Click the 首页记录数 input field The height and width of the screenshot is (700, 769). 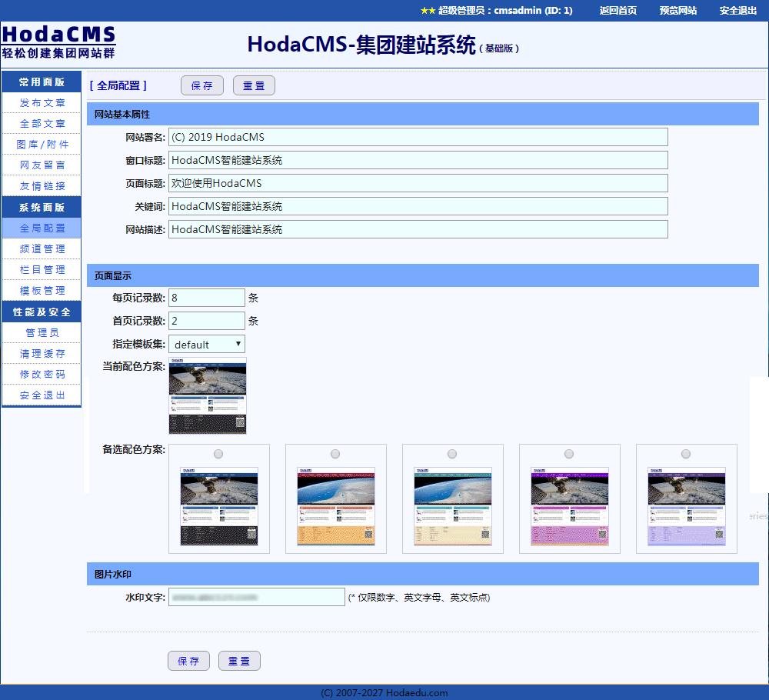206,321
